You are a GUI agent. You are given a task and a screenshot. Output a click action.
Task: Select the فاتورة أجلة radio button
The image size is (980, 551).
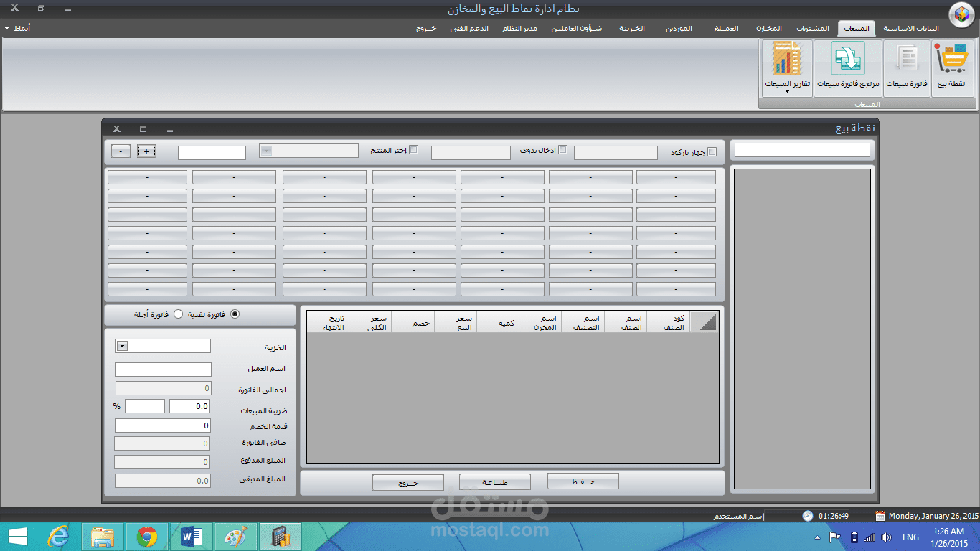pos(179,314)
